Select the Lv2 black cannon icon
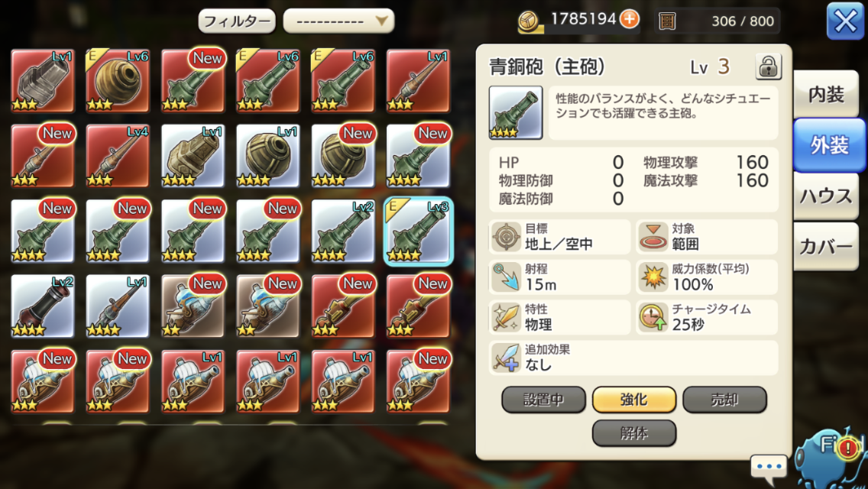This screenshot has height=489, width=868. (43, 306)
